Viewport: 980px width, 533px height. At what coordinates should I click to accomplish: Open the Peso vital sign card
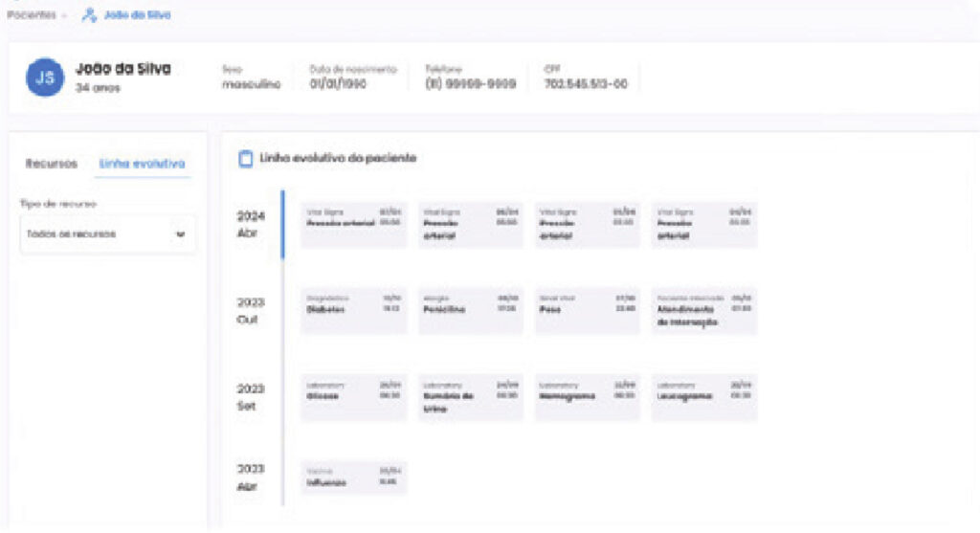587,310
